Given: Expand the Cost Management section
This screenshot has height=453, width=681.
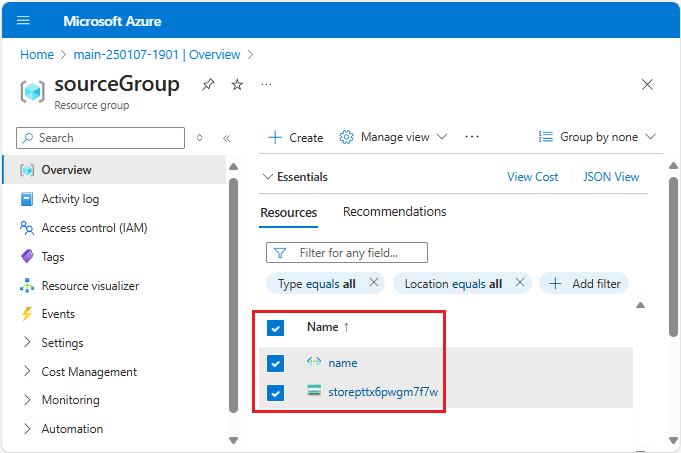Looking at the screenshot, I should coord(88,372).
